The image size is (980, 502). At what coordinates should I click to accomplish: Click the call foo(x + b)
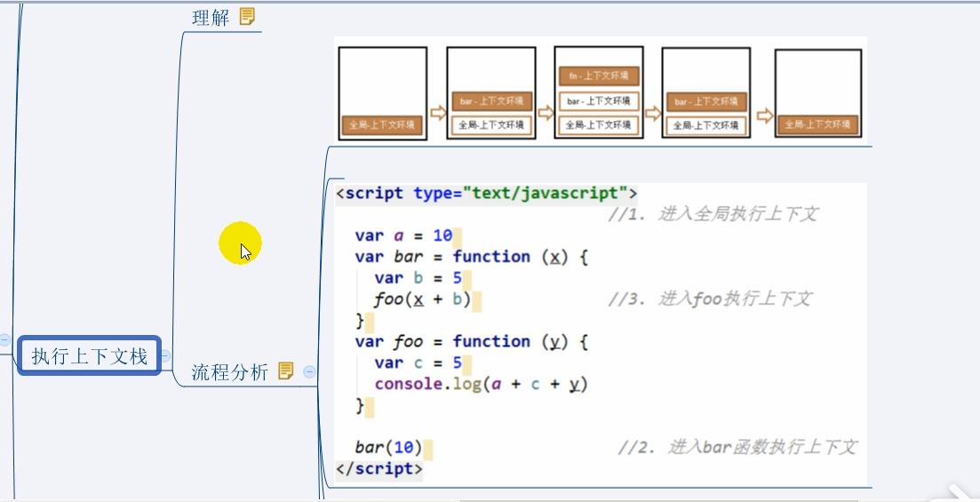pyautogui.click(x=423, y=299)
